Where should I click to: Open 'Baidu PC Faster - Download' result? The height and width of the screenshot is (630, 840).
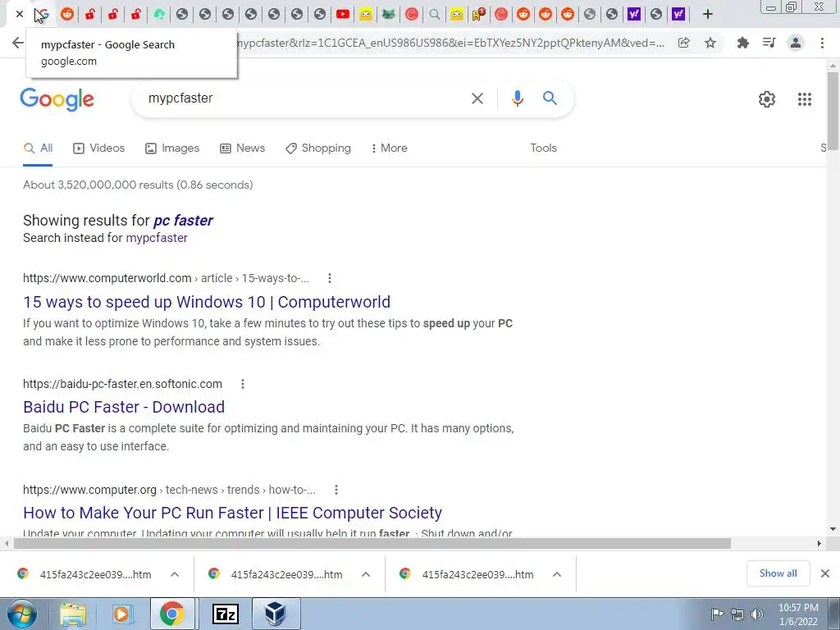pyautogui.click(x=124, y=407)
